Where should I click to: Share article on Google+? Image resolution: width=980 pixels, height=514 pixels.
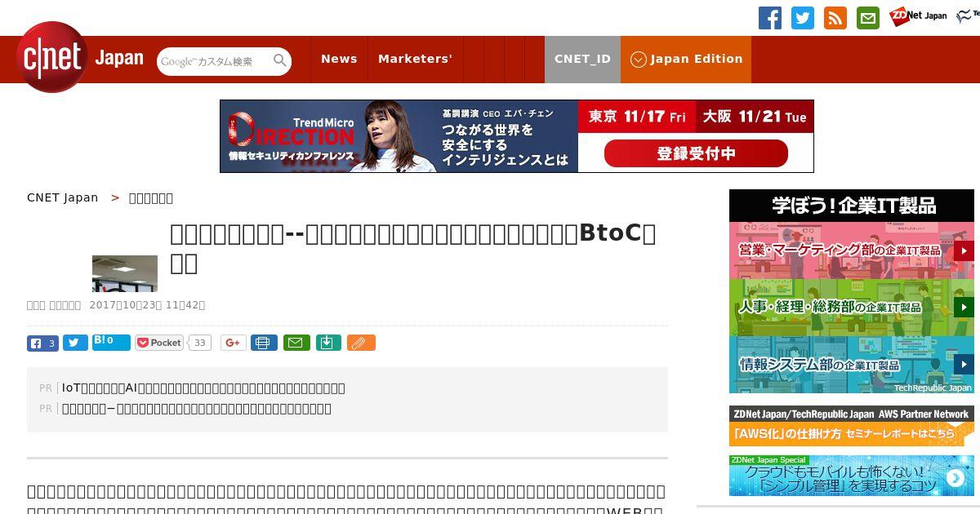[x=234, y=343]
